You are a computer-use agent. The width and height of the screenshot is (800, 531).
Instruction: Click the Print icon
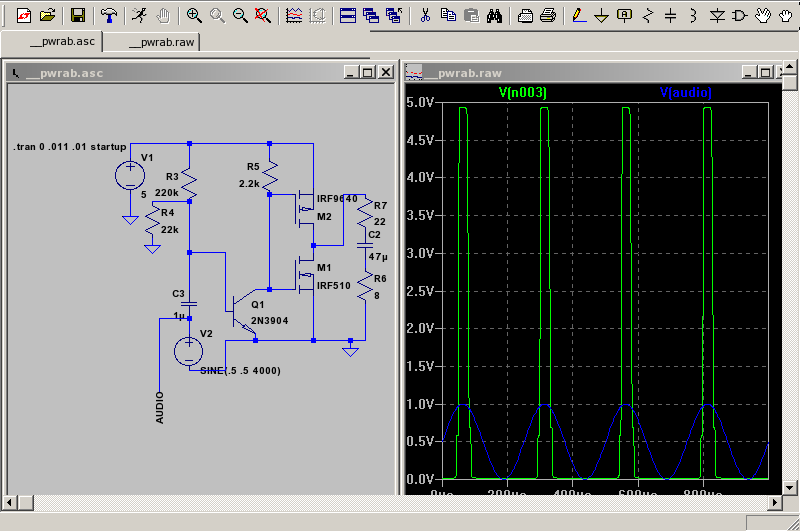[x=548, y=15]
